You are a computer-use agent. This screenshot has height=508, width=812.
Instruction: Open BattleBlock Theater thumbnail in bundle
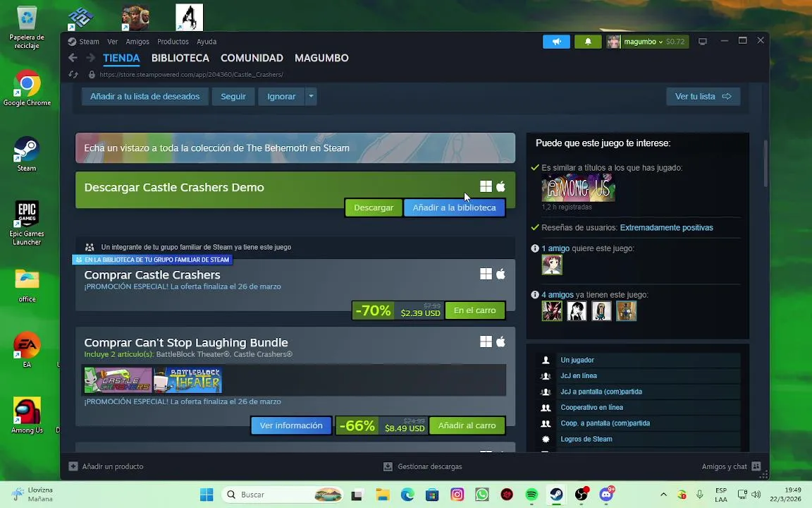188,380
